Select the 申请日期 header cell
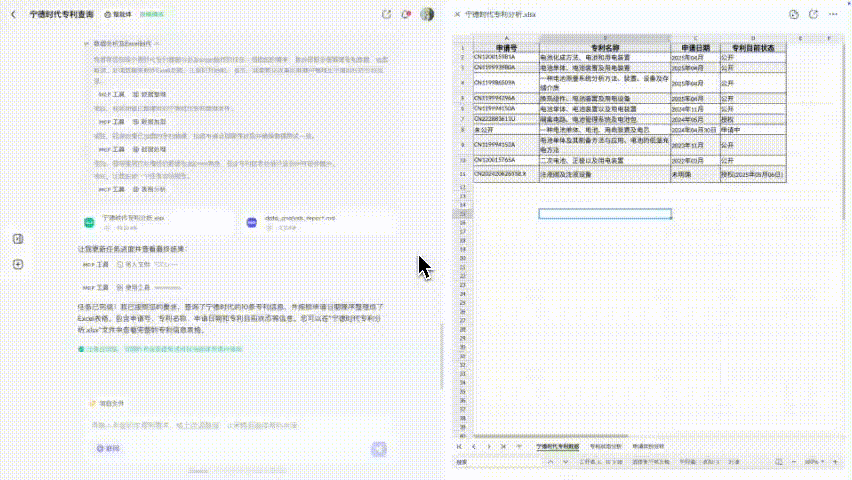 click(696, 48)
